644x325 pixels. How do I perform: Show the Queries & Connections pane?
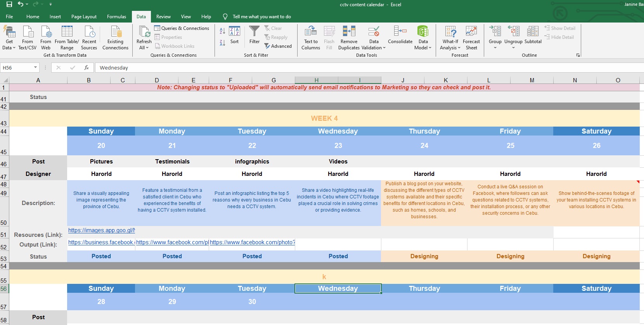[182, 28]
